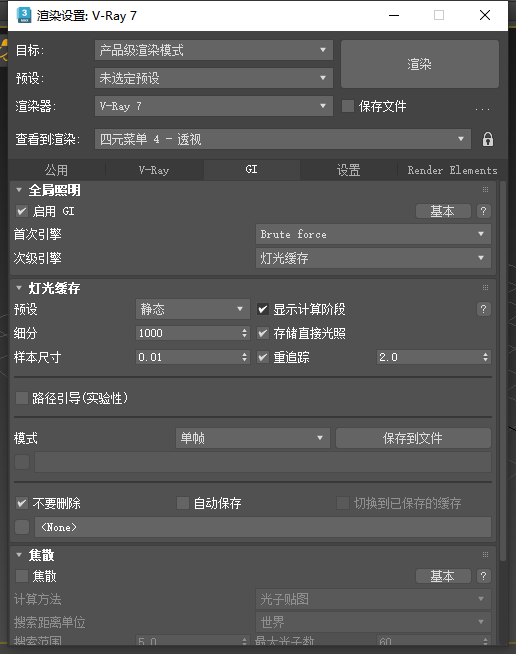
Task: Switch to the V-Ray tab
Action: (154, 170)
